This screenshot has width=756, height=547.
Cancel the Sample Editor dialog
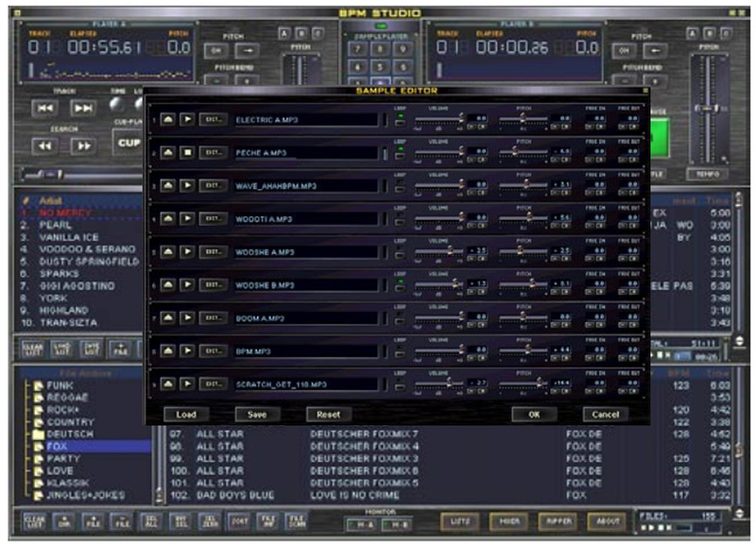[x=605, y=415]
